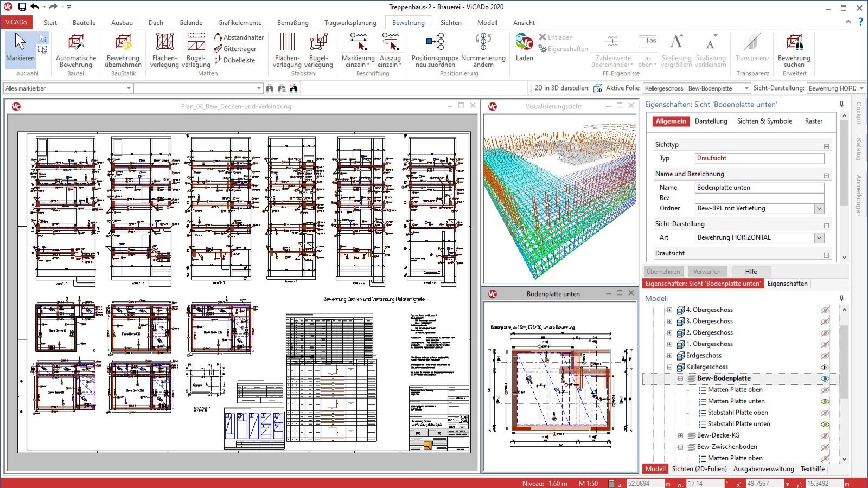Screen dimensions: 868x488
Task: Click the Hilfe button
Action: click(751, 272)
